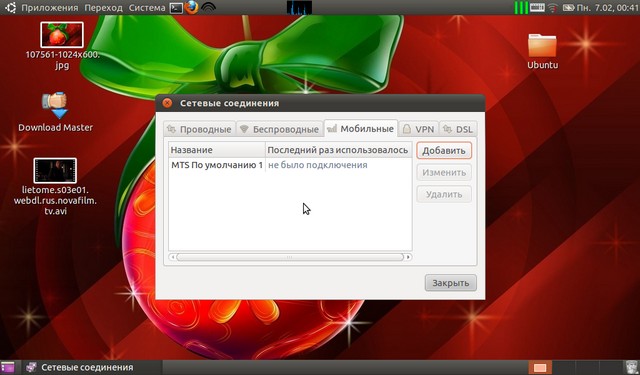640x375 pixels.
Task: Click the horizontal scrollbar right arrow
Action: point(408,257)
